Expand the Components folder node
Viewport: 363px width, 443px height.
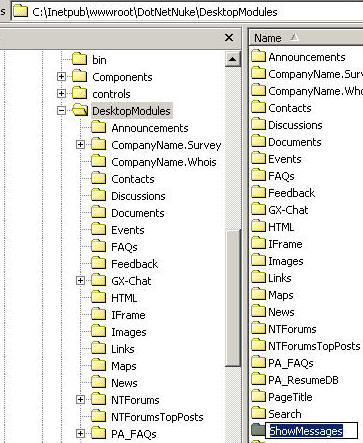[x=61, y=77]
